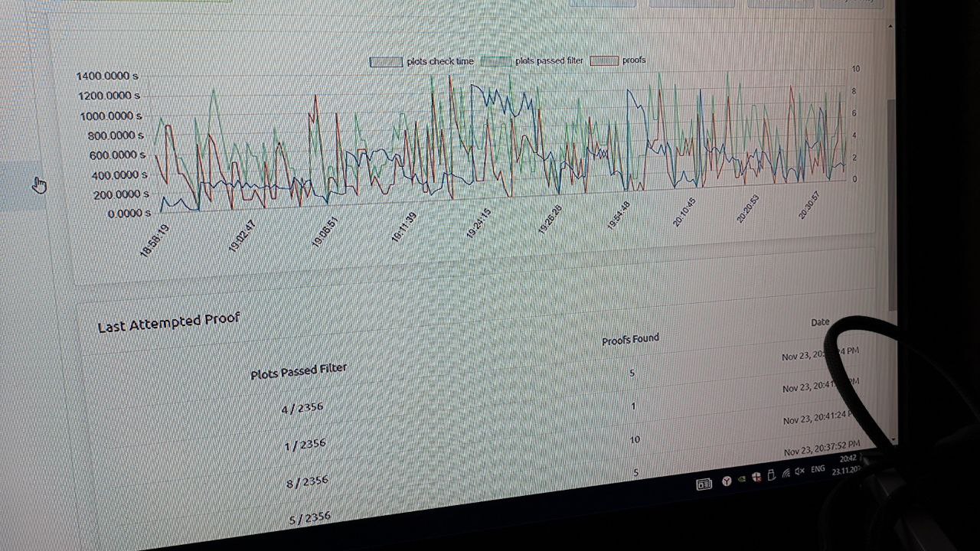Click the Proofs Found column header

pos(630,339)
